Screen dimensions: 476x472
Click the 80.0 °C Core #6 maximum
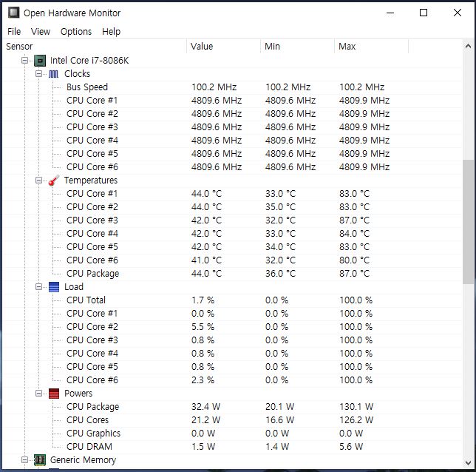[x=354, y=260]
